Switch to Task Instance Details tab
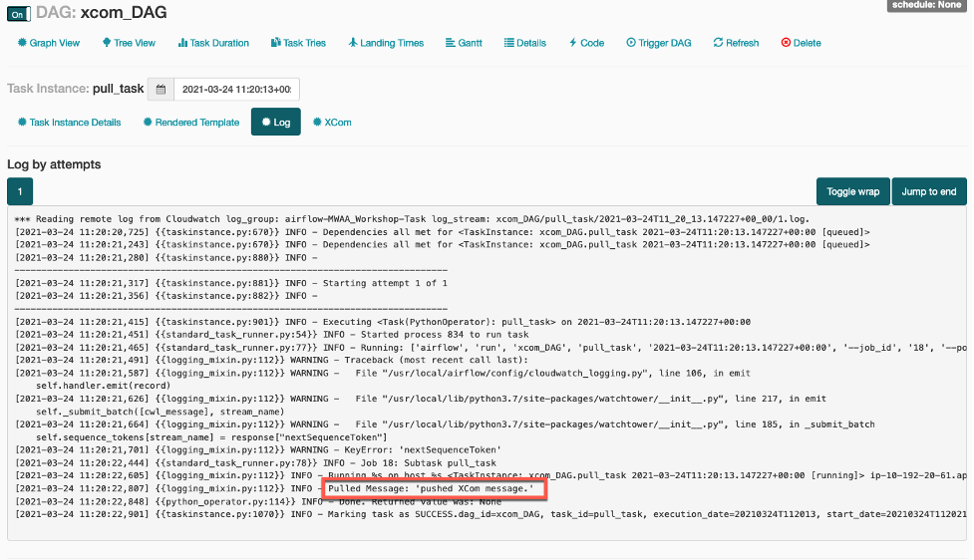The image size is (974, 560). [69, 123]
